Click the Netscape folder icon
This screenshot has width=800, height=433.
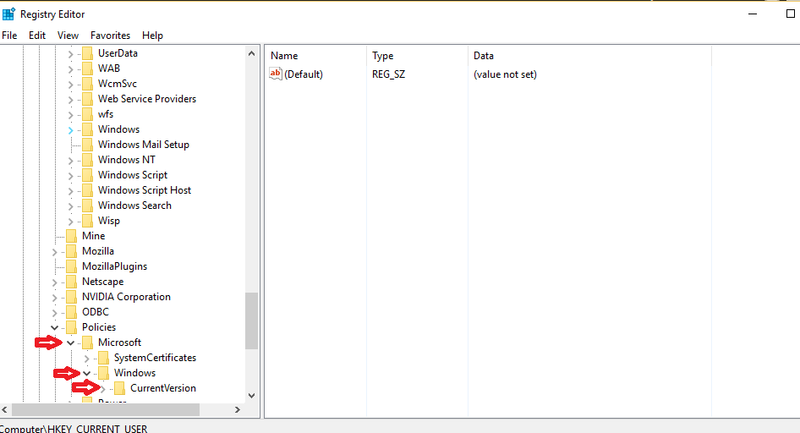(72, 282)
